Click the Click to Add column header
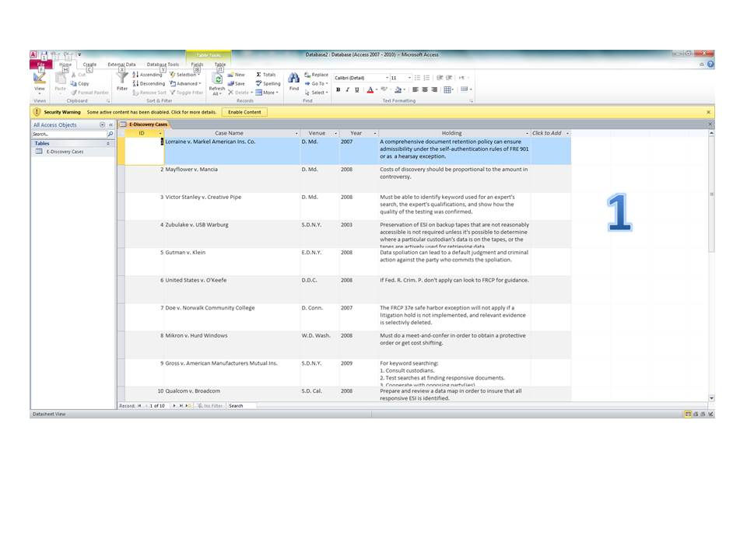 click(550, 133)
